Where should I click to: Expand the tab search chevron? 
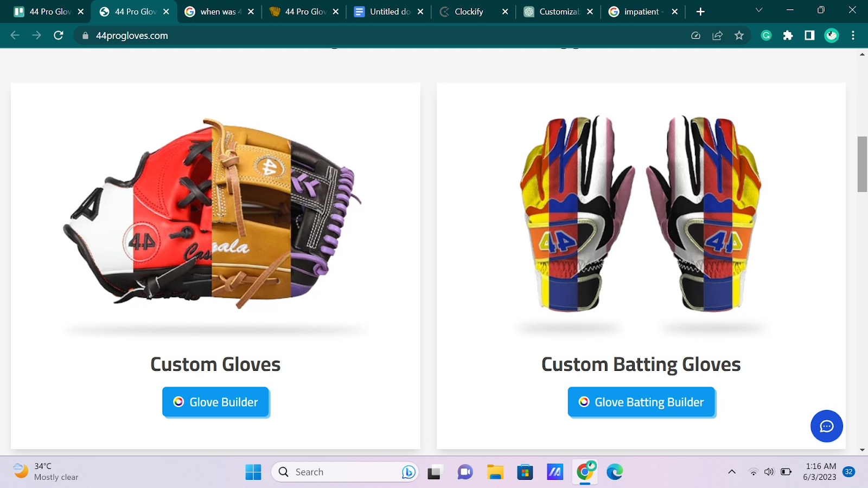[x=759, y=10]
